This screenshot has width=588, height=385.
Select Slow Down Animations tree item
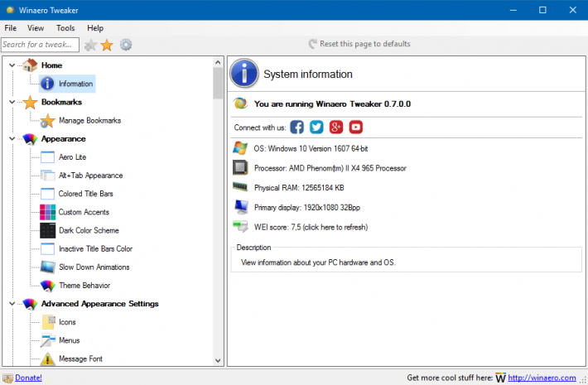click(94, 267)
